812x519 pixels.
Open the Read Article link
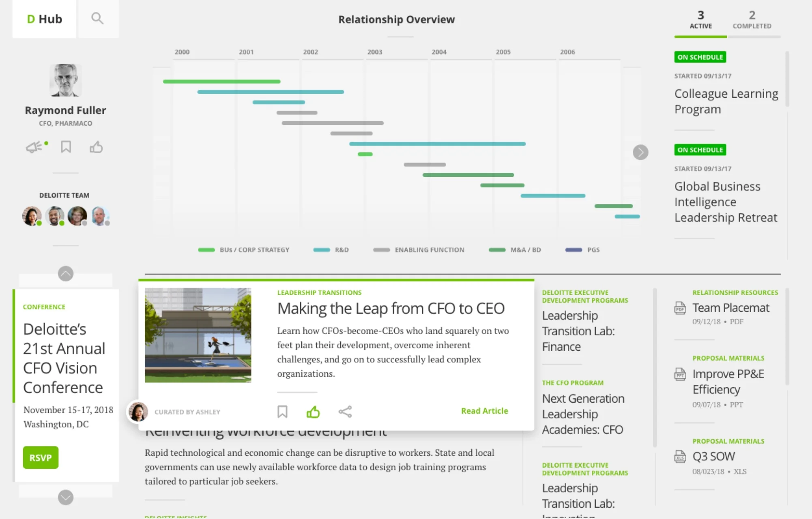click(484, 411)
